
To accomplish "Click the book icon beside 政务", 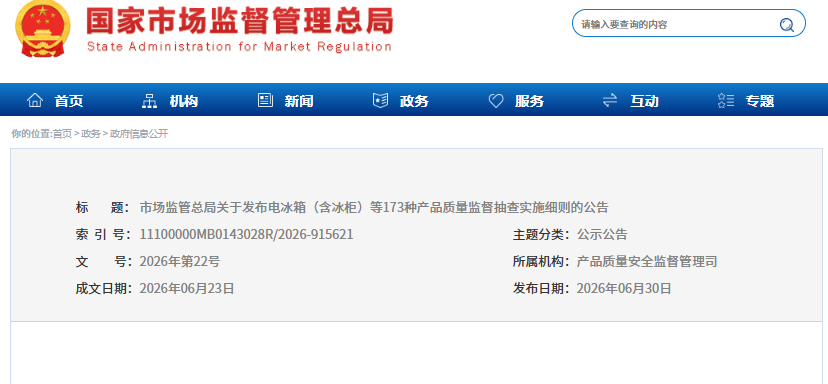I will pos(380,100).
